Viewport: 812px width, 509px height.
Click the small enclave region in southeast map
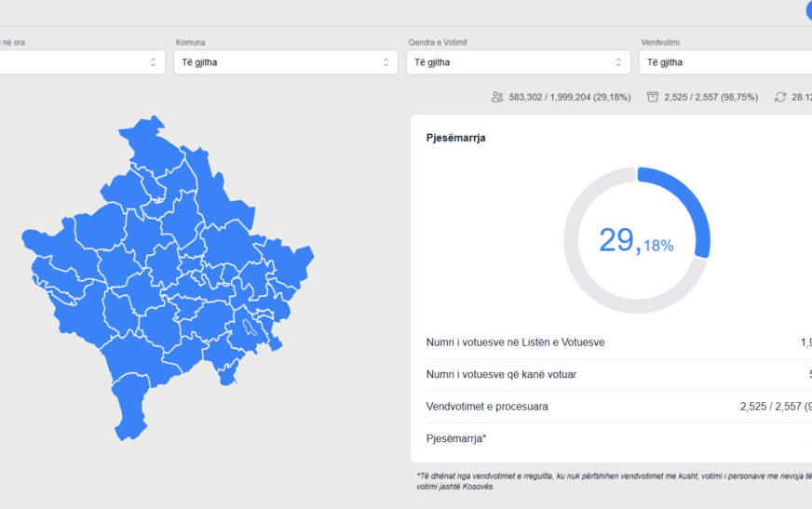point(250,328)
